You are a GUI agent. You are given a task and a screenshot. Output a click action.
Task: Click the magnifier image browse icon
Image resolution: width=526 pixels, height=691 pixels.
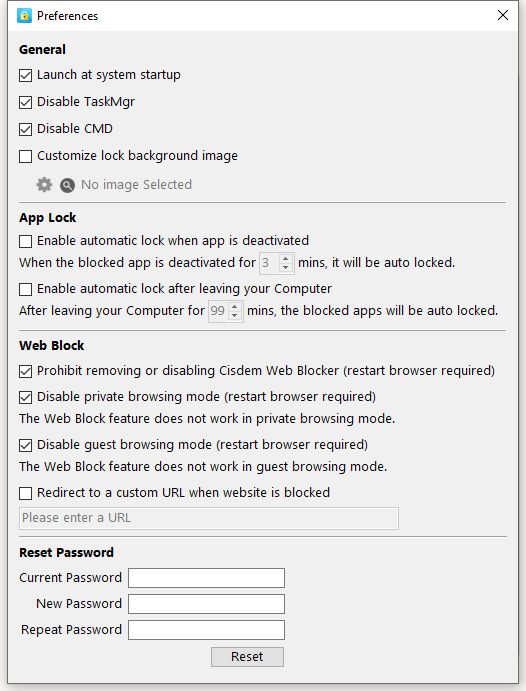coord(67,186)
